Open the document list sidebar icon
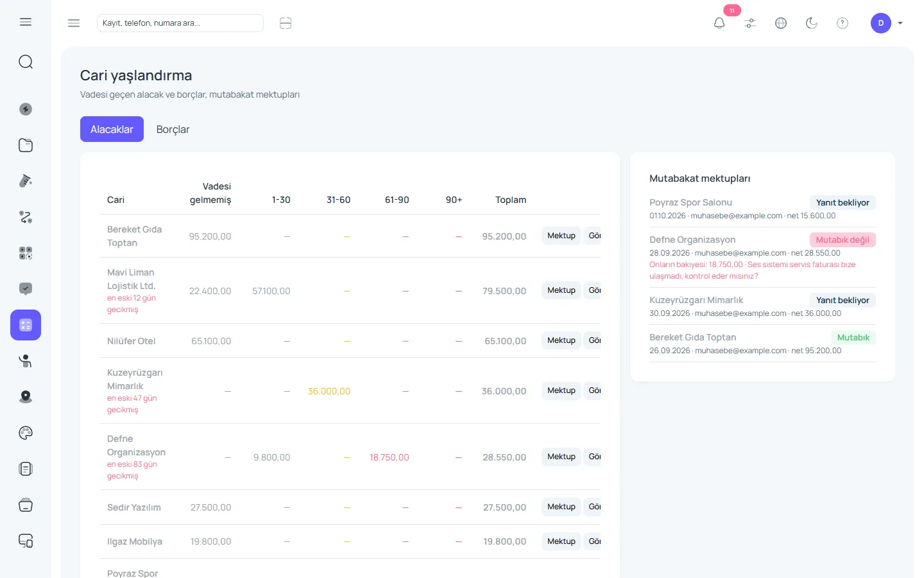Screen dimensions: 924x578 point(26,469)
